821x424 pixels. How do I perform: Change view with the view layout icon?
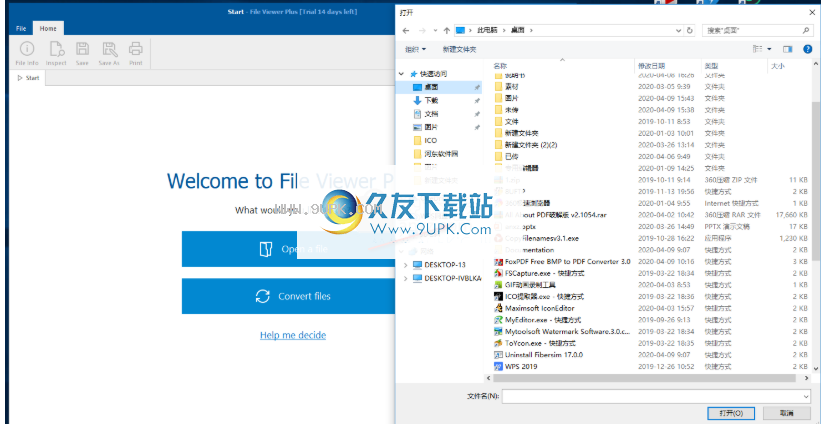[x=757, y=49]
